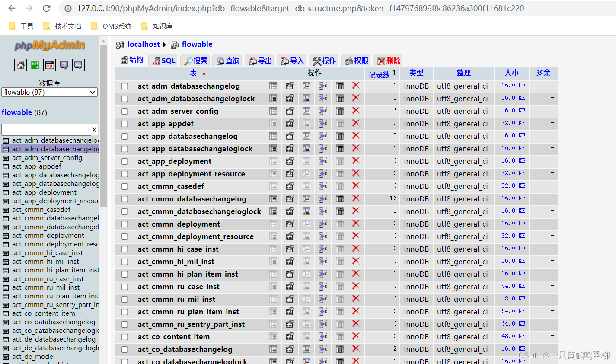Insert icon for act_cmmn_casedef row

(x=323, y=186)
